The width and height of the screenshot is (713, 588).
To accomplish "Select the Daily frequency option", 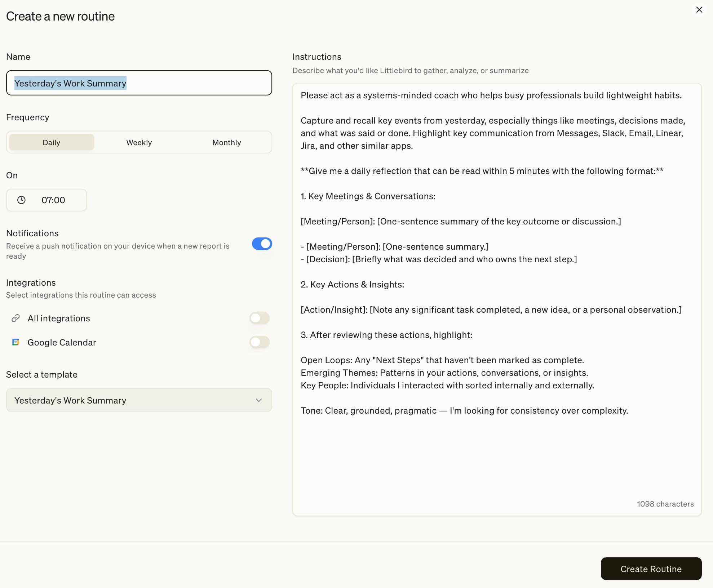I will (x=52, y=142).
